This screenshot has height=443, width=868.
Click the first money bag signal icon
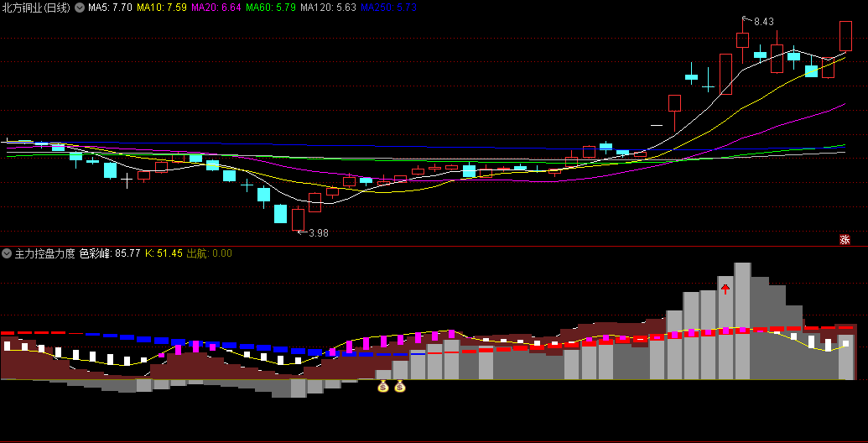coord(383,386)
